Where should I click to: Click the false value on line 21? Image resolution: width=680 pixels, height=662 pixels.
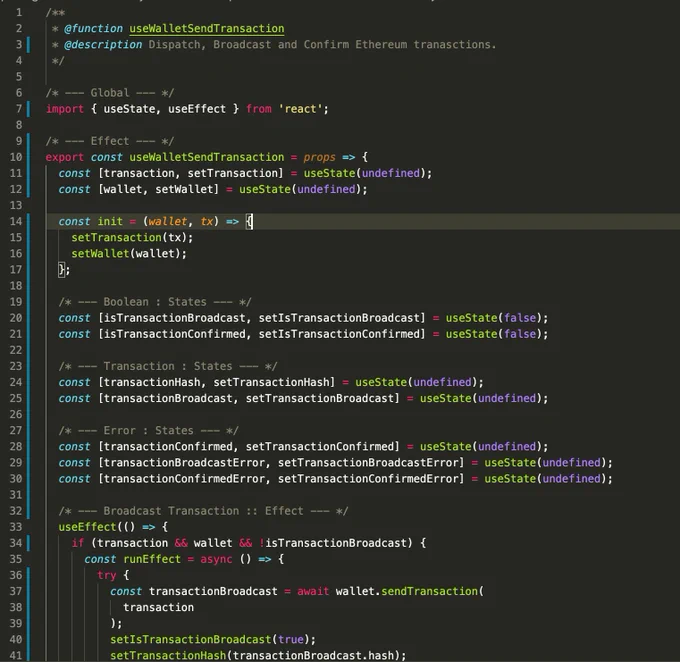[x=520, y=334]
